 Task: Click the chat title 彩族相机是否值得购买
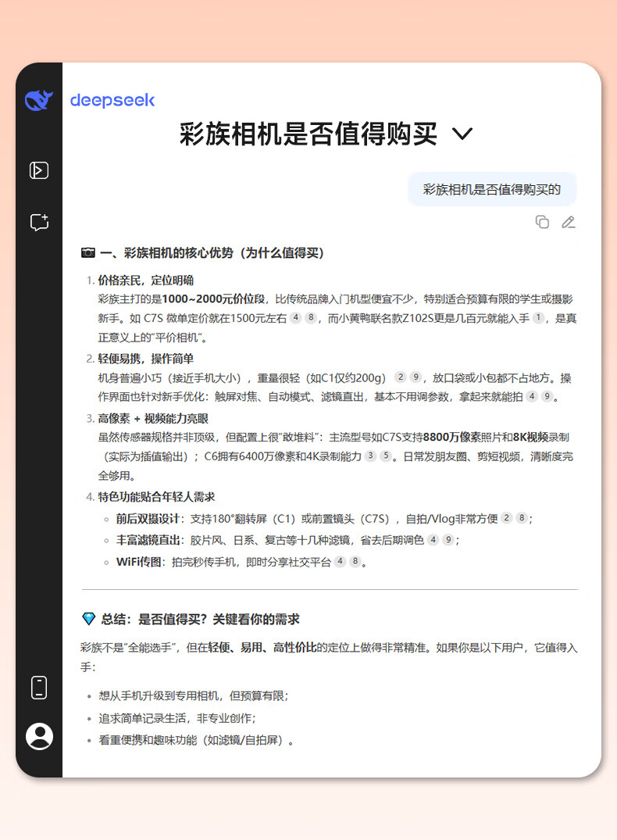tap(308, 134)
